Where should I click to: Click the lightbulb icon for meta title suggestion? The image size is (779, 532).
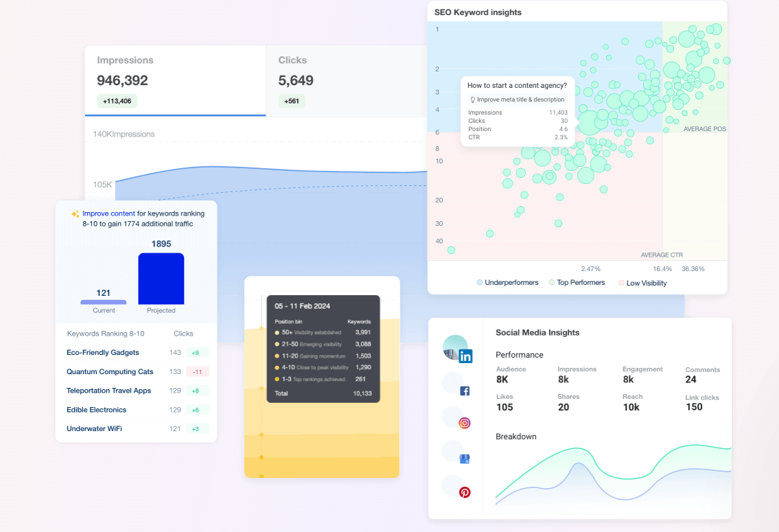click(473, 100)
